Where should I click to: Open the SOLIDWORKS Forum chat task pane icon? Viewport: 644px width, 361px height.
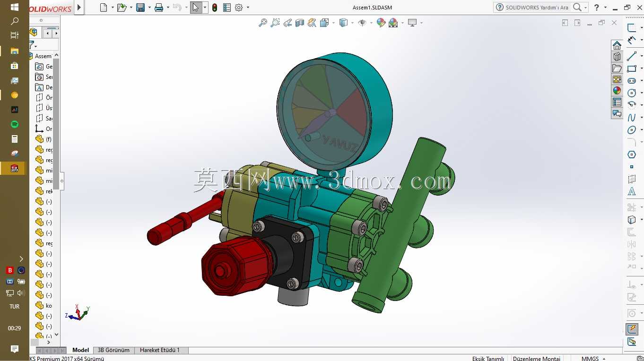tap(617, 113)
